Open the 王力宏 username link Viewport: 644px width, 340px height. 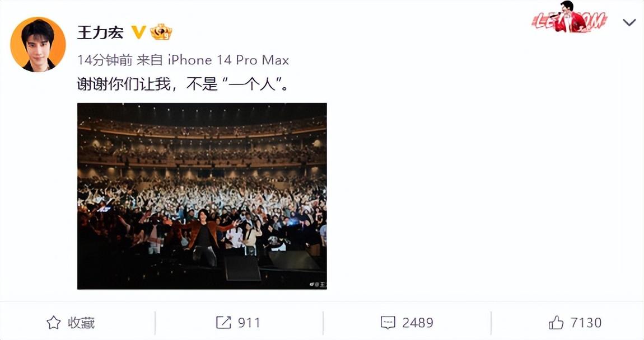pyautogui.click(x=100, y=32)
